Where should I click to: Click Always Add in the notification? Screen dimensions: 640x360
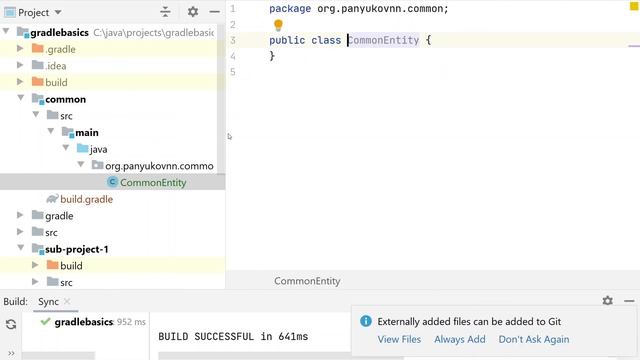coord(460,339)
